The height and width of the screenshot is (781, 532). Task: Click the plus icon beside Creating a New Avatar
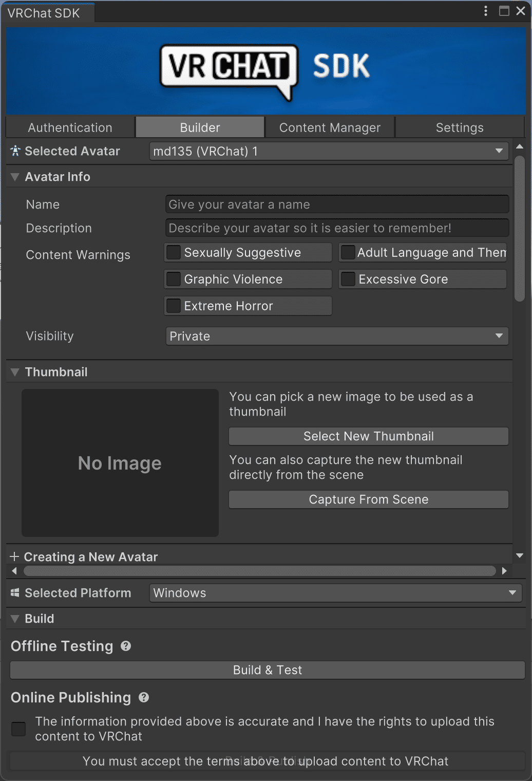point(14,557)
